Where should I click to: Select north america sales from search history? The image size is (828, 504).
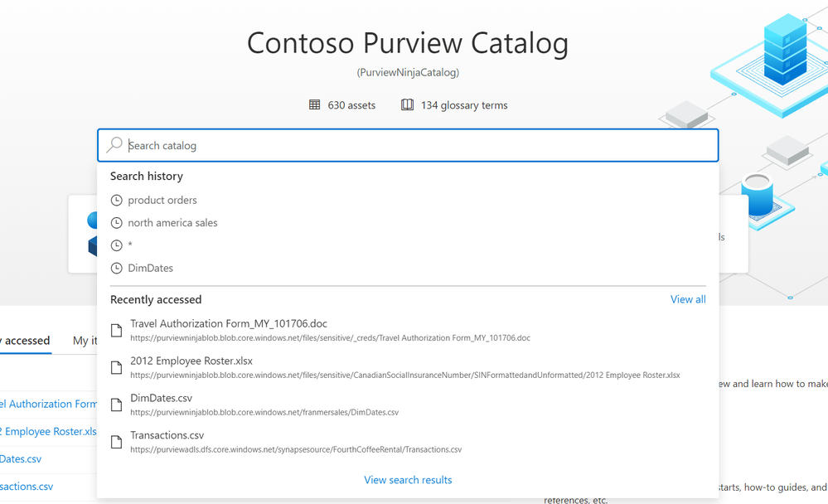pyautogui.click(x=172, y=223)
